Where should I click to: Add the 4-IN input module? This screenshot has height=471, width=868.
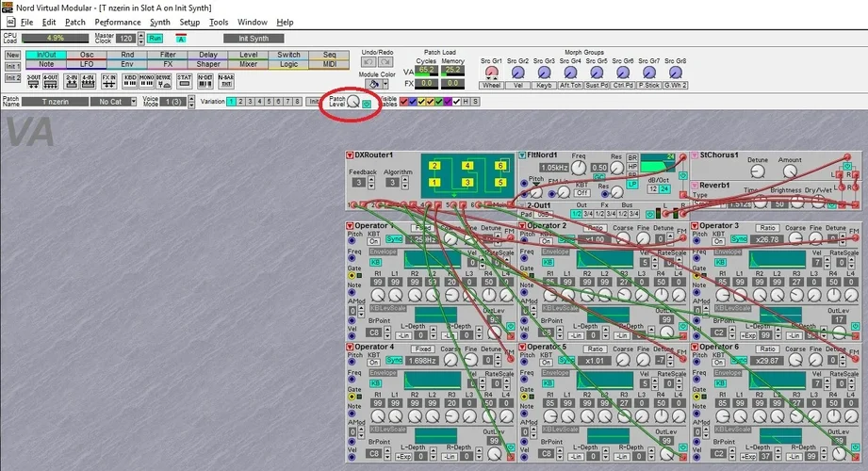89,82
